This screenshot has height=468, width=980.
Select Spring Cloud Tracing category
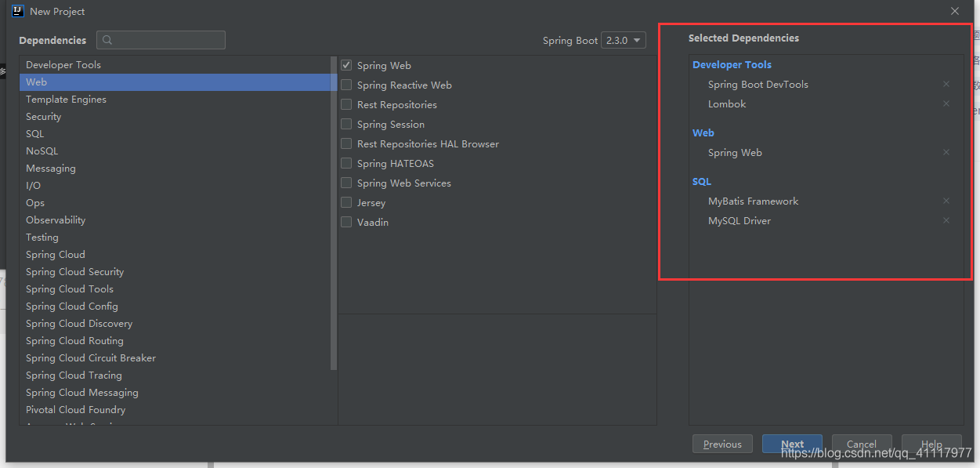tap(175, 375)
